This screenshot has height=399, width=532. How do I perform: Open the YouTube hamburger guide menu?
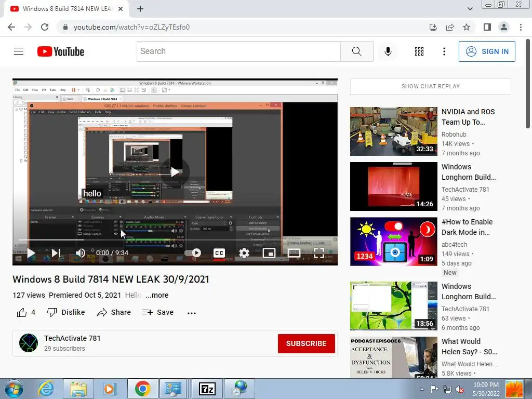coord(19,51)
